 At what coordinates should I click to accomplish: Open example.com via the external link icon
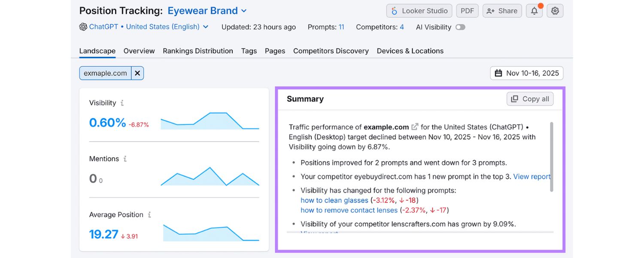pyautogui.click(x=414, y=126)
